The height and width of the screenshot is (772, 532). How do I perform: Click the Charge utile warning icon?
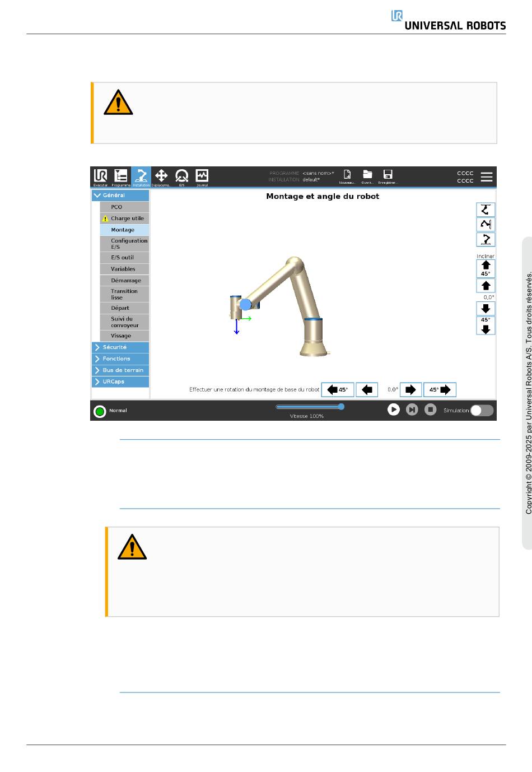(x=105, y=218)
